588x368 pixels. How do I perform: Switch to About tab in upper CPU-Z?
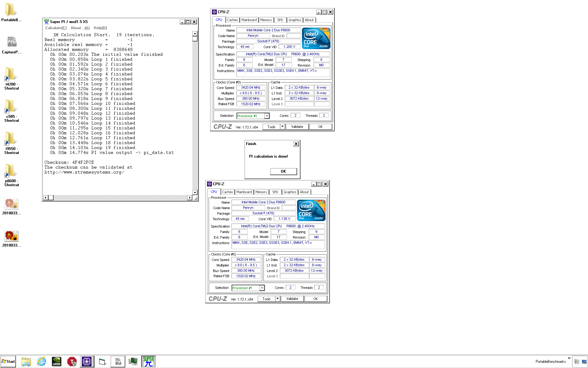[x=309, y=20]
